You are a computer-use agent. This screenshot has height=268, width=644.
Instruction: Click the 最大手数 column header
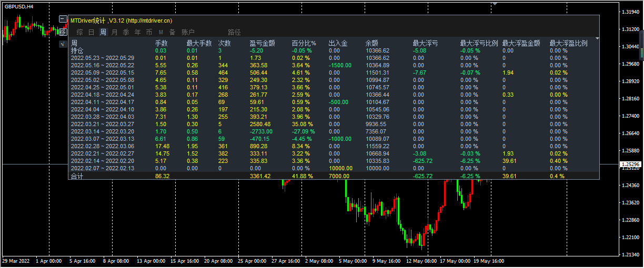pyautogui.click(x=199, y=43)
